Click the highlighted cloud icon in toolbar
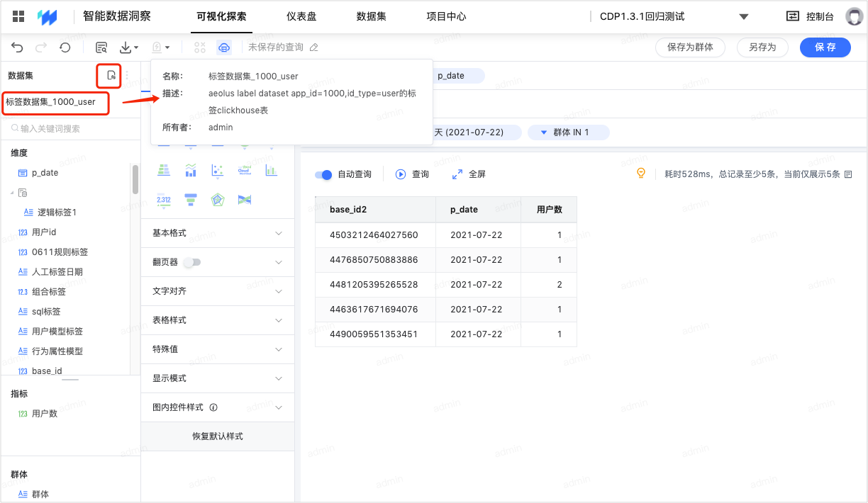 pyautogui.click(x=224, y=47)
